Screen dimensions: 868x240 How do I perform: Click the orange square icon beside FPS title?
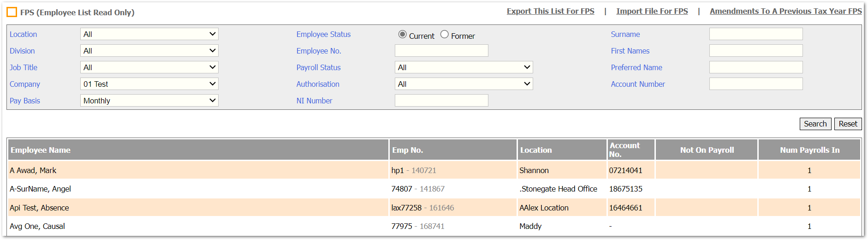tap(12, 12)
